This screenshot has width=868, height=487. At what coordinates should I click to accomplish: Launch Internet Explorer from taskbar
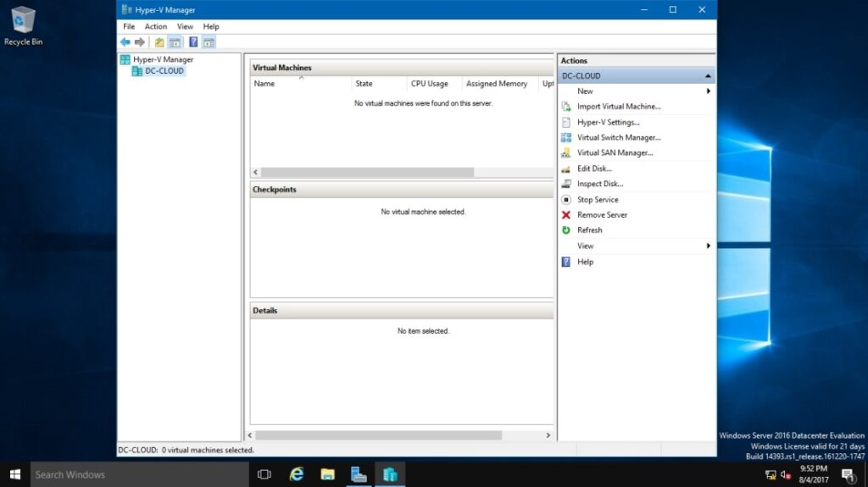coord(297,474)
